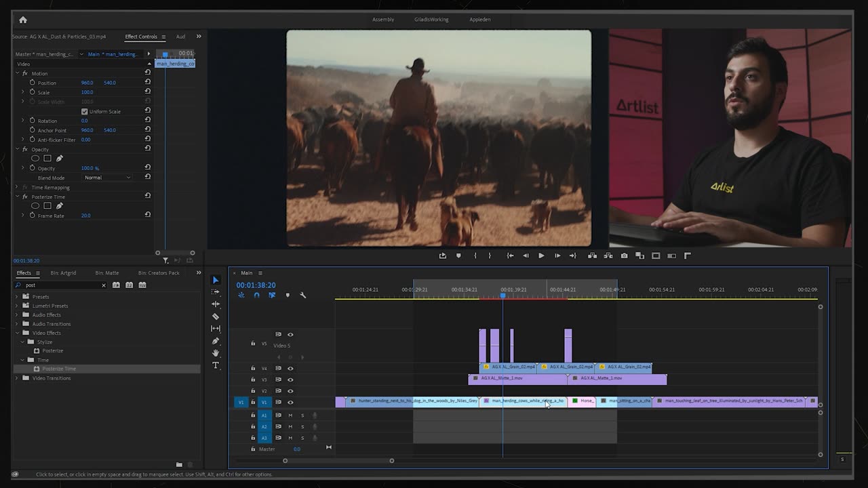The image size is (868, 488).
Task: Select the Track Select Forward tool
Action: tap(216, 292)
